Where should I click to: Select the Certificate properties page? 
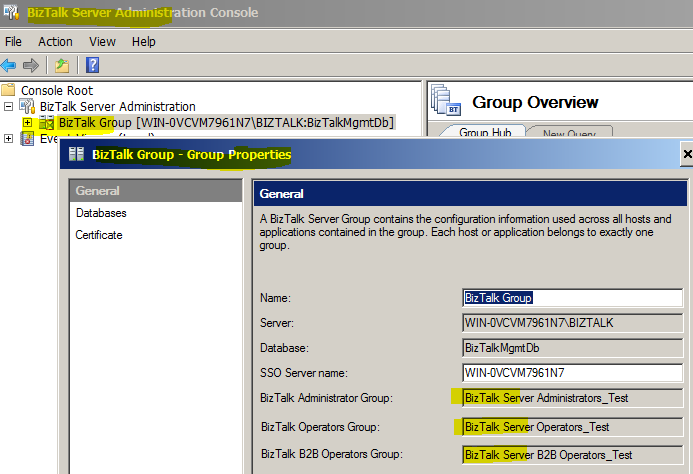(x=99, y=235)
